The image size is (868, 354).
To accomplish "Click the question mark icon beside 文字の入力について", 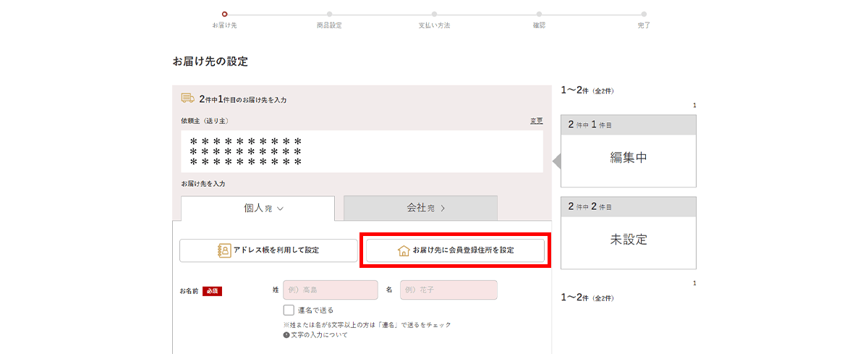I will point(286,335).
